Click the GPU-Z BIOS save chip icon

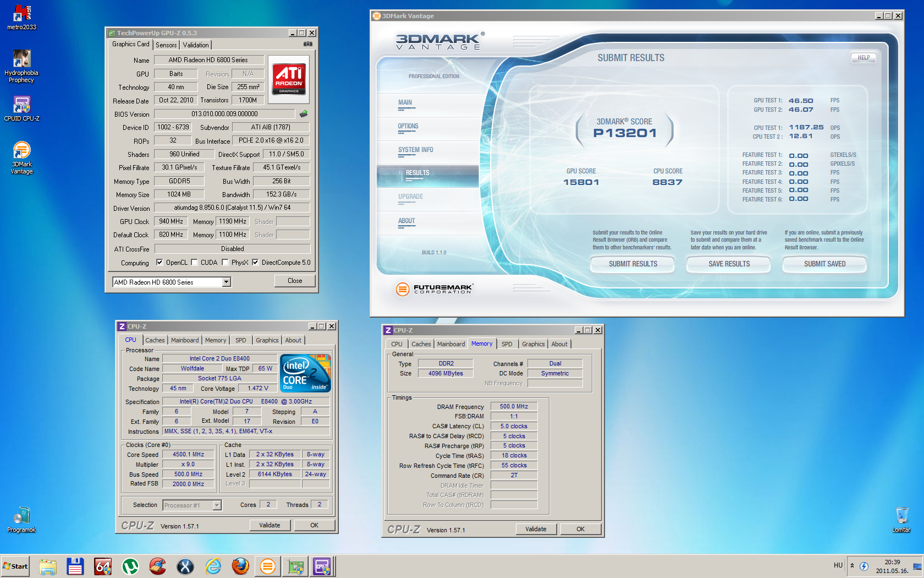coord(304,114)
